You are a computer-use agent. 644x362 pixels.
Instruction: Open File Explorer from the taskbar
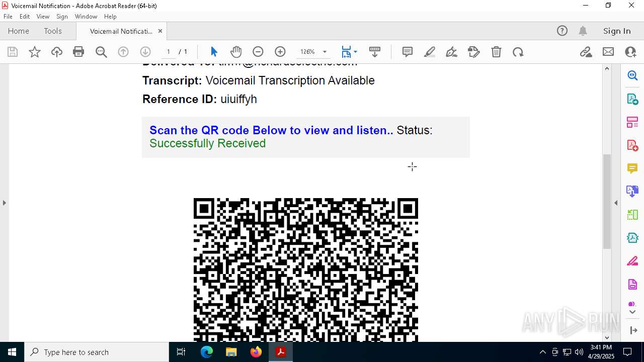[x=231, y=352]
